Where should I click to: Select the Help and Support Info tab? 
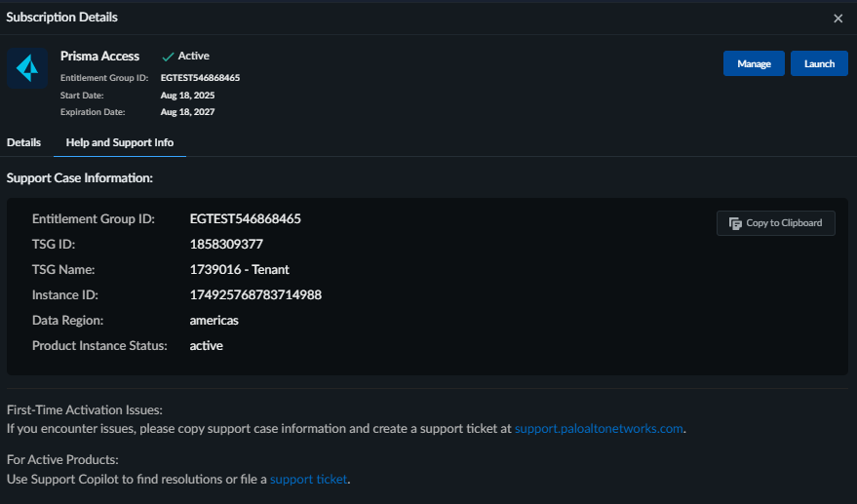(120, 142)
